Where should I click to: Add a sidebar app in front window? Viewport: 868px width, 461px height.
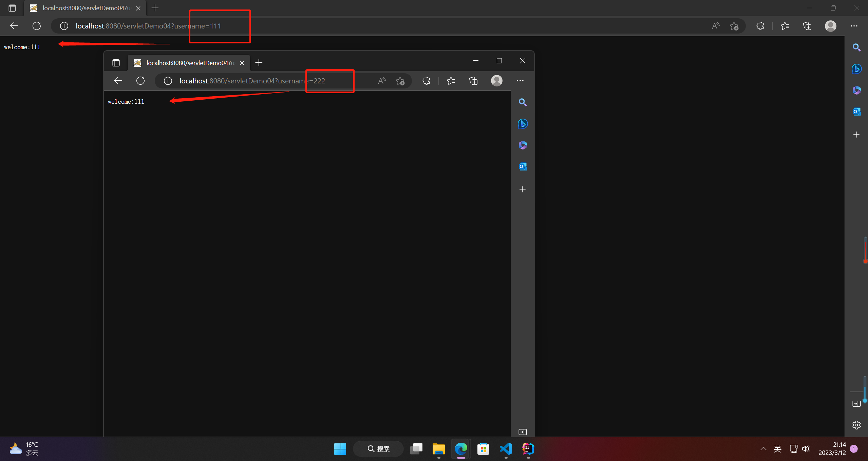(523, 189)
